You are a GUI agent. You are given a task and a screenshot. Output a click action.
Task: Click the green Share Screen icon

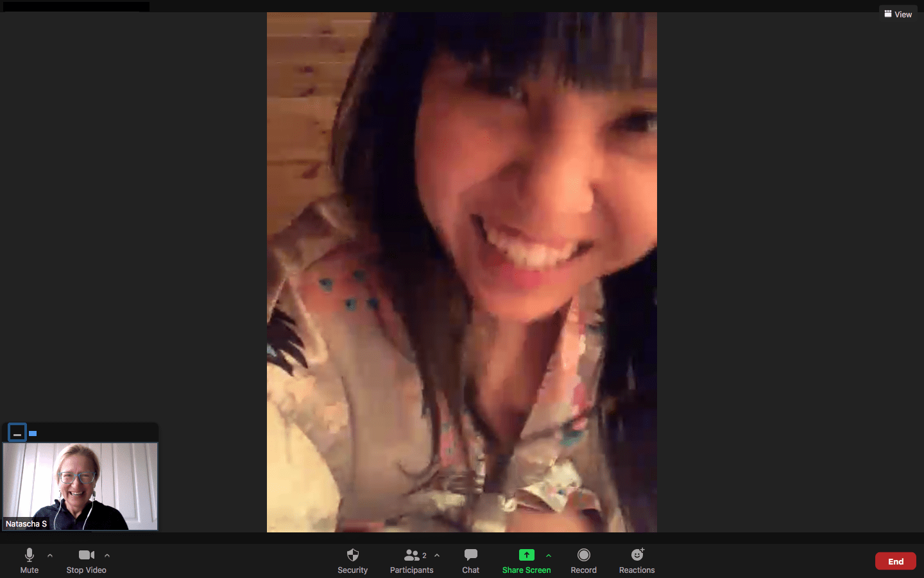click(526, 555)
